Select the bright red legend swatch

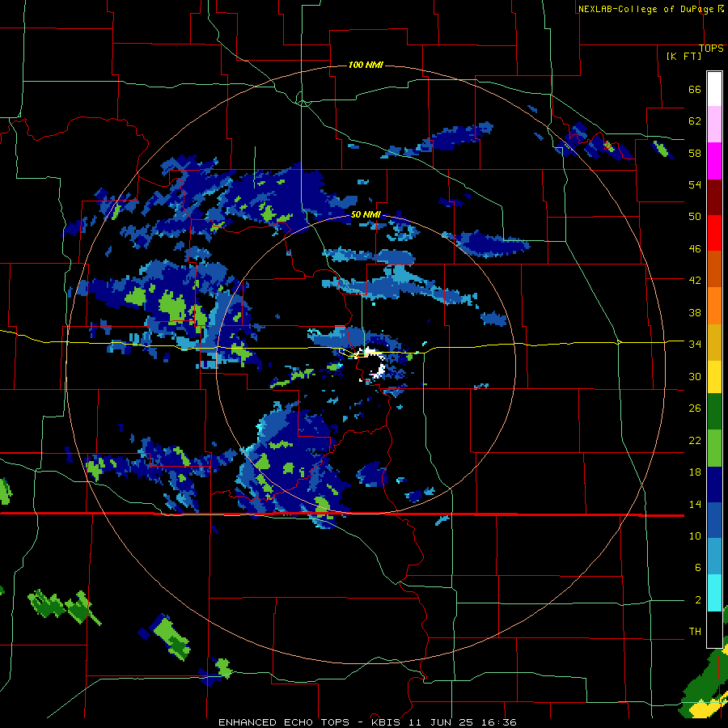pyautogui.click(x=714, y=233)
